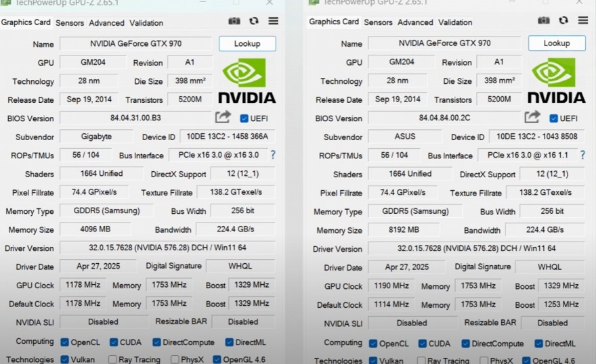
Task: Click the Bus Interface question mark in left window
Action: [x=273, y=154]
